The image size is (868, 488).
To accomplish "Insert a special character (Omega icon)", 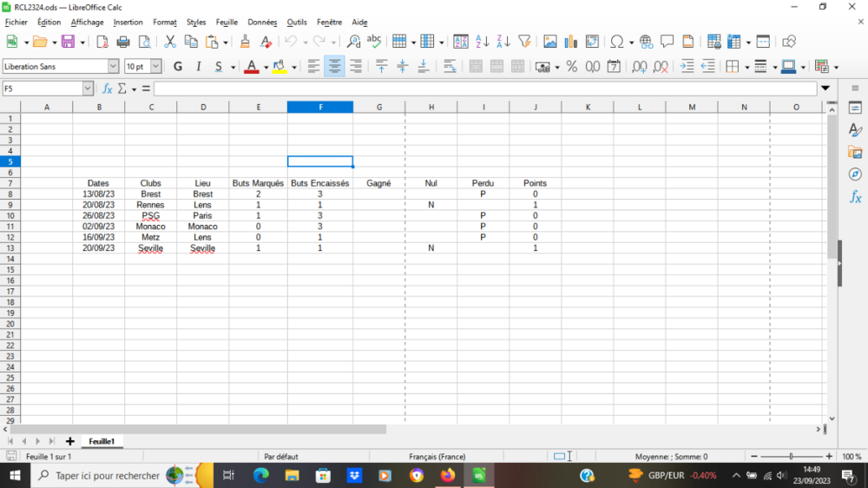I will 616,42.
